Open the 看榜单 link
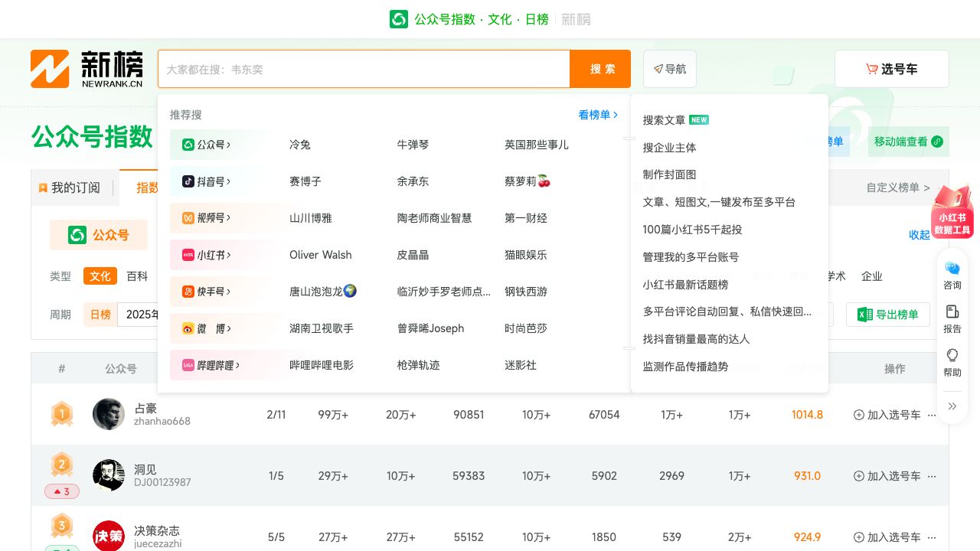This screenshot has height=551, width=980. tap(597, 115)
